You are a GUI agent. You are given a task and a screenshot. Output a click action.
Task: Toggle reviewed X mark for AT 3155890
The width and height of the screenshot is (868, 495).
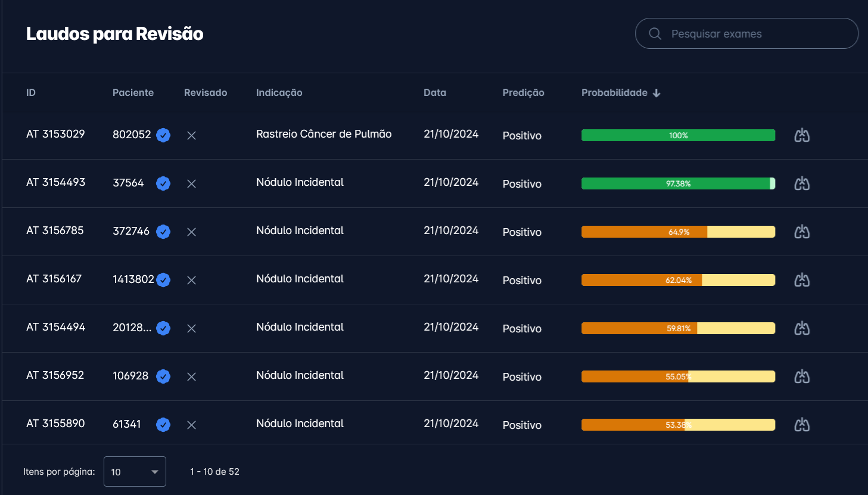point(191,425)
